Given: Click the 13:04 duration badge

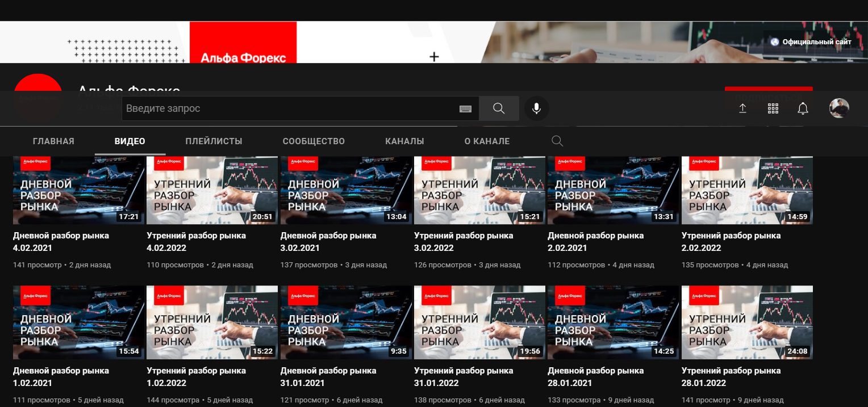Looking at the screenshot, I should point(397,217).
